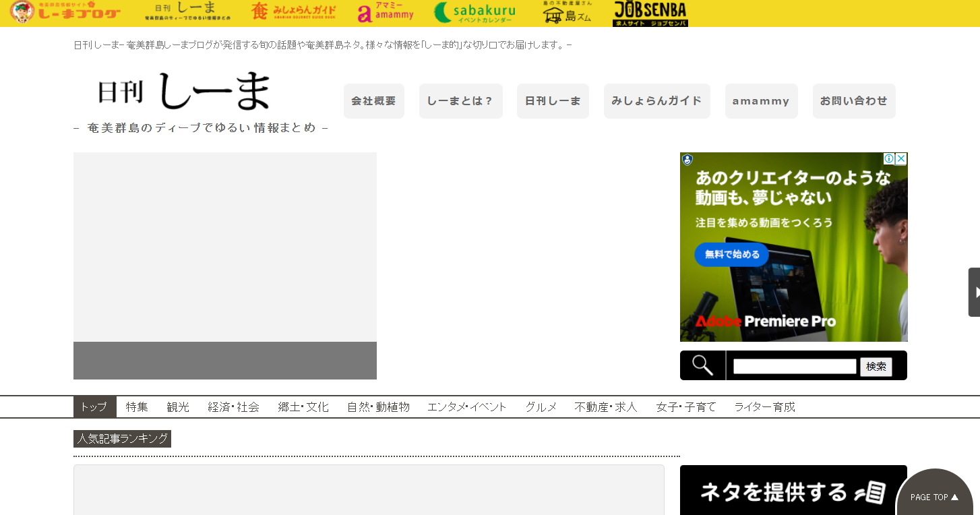Select the グルメ category tab
Viewport: 980px width, 515px height.
tap(541, 407)
